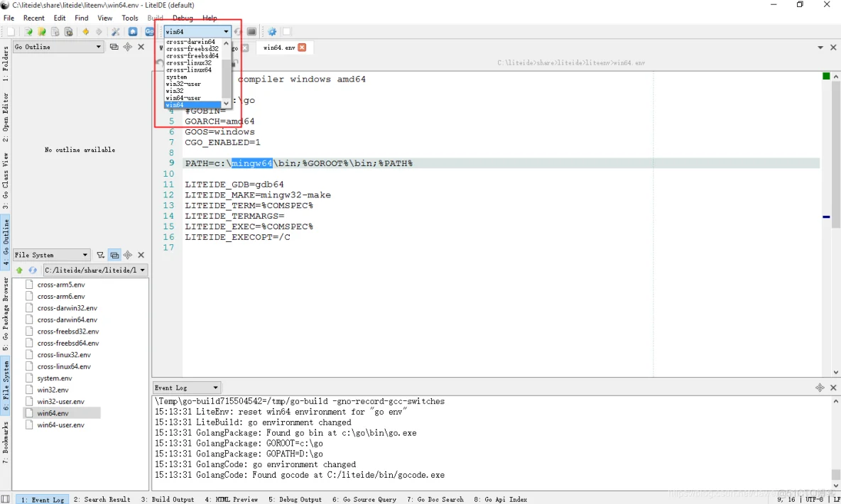Close the File System side panel
841x504 pixels.
[141, 255]
